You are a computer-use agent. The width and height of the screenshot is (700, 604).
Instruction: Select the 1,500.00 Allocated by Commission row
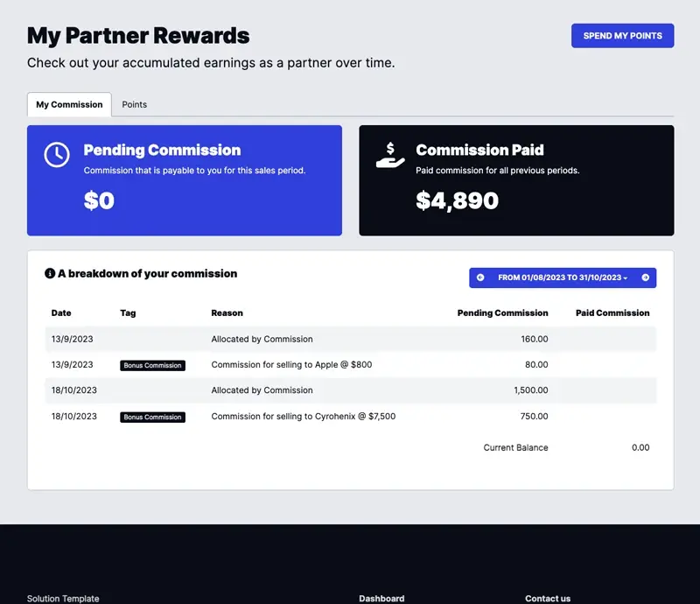[350, 390]
